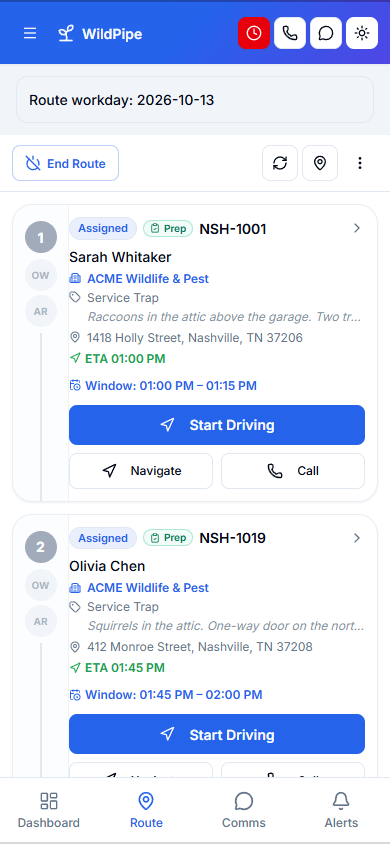Switch to the Dashboard tab
Viewport: 390px width, 844px height.
[49, 810]
